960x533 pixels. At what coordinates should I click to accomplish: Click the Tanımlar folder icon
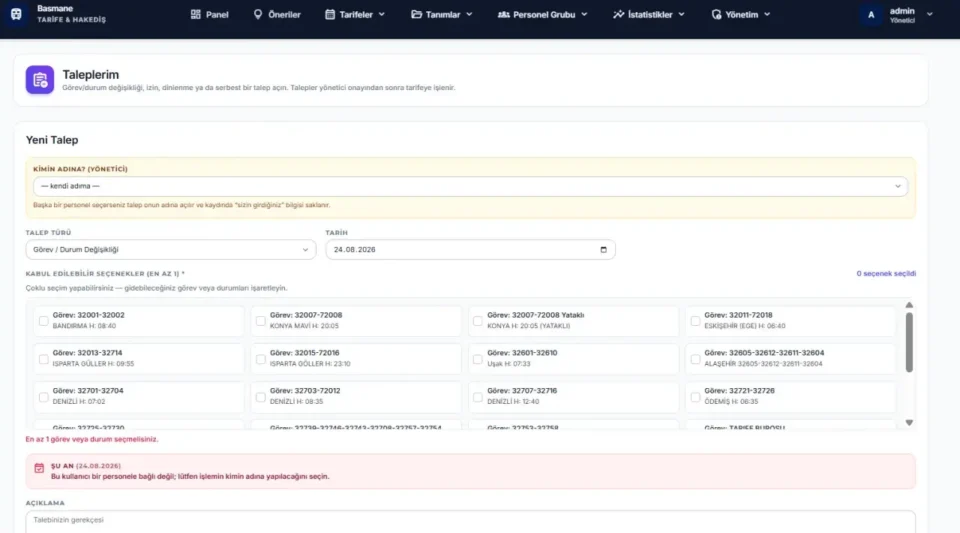pos(416,14)
